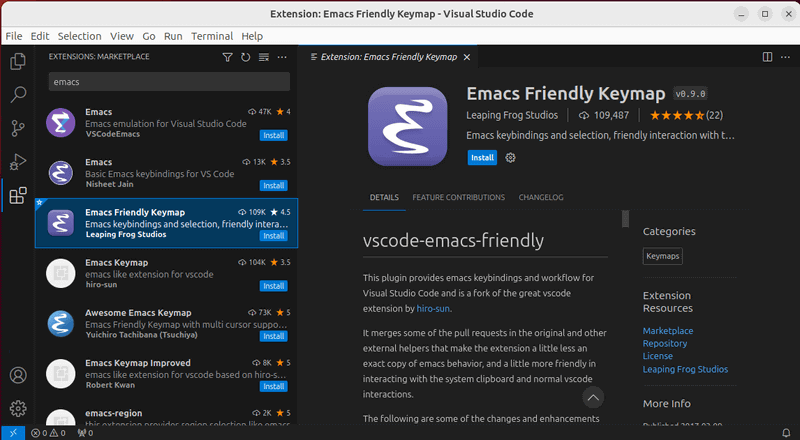This screenshot has height=440, width=800.
Task: Clear extensions search results icon
Action: [264, 57]
